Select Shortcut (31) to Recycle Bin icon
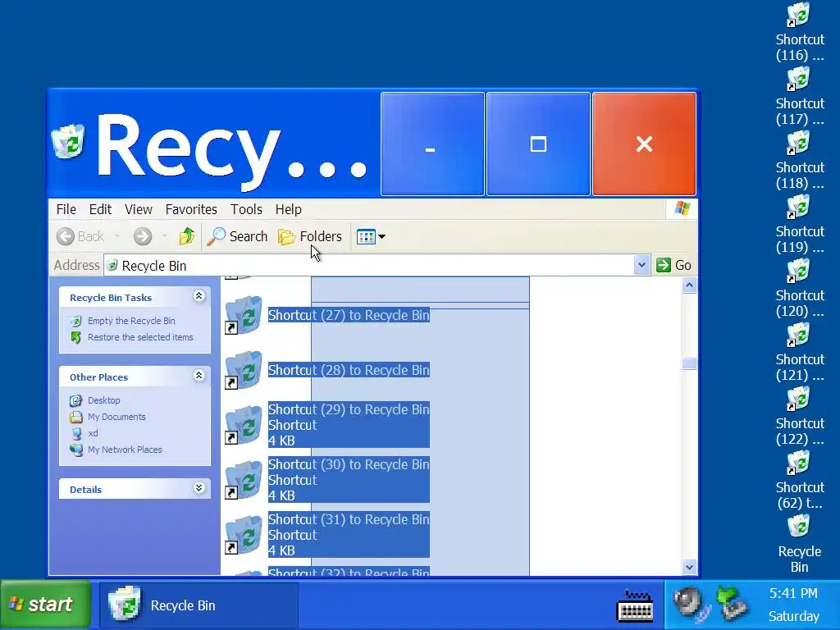 tap(244, 535)
